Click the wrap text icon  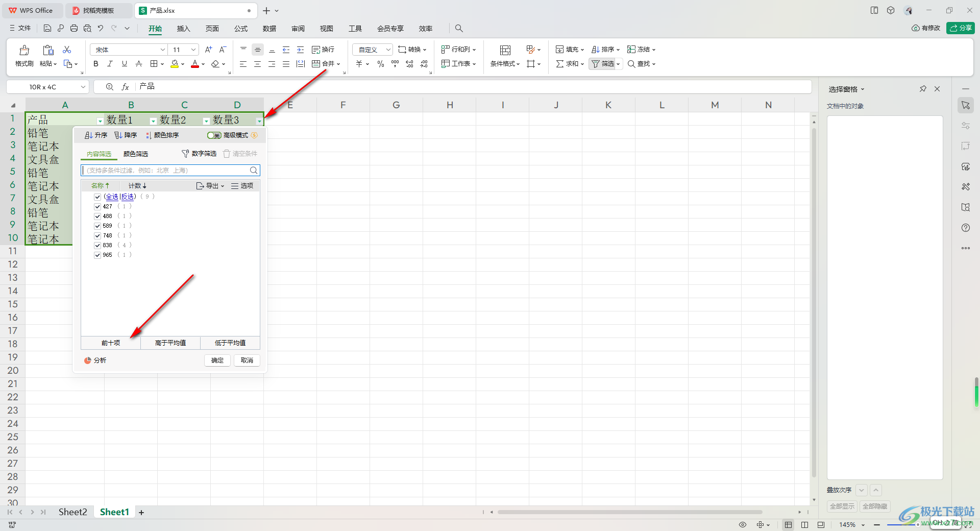coord(316,50)
